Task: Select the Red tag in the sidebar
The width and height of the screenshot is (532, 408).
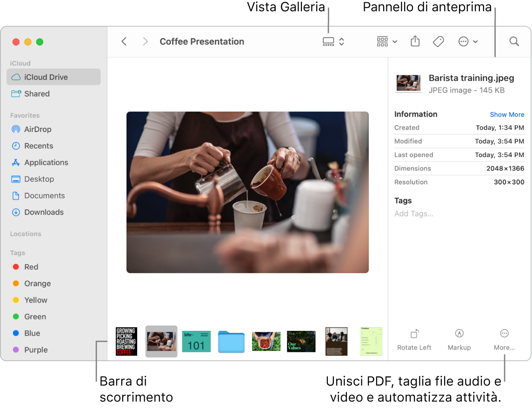Action: (x=31, y=267)
